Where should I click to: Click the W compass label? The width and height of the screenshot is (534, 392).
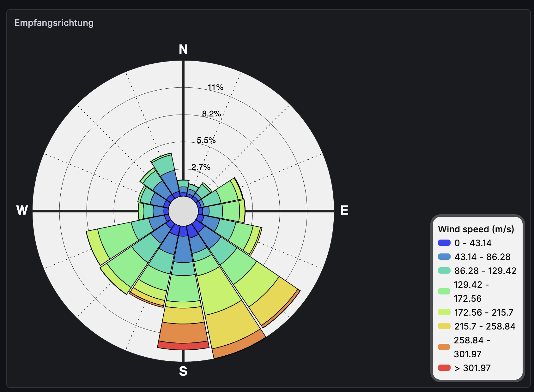click(x=22, y=210)
